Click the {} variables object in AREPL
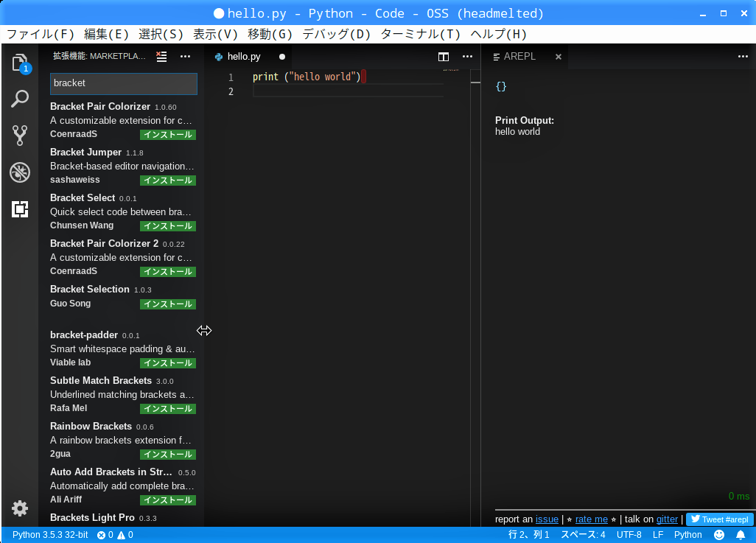Screen dimensions: 756x543 (501, 87)
